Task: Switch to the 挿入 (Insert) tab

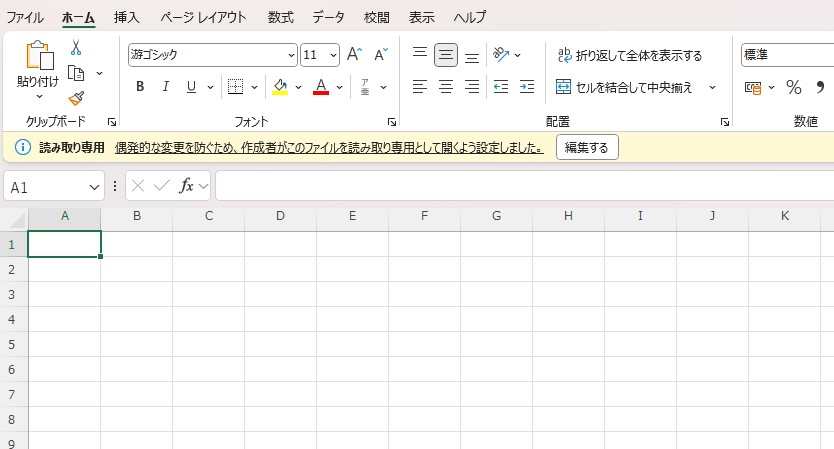Action: (x=127, y=18)
